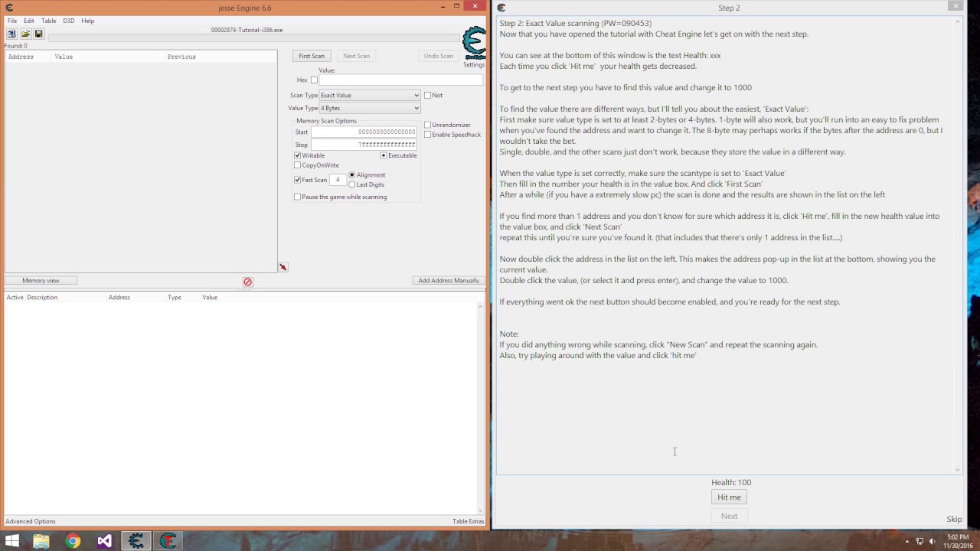This screenshot has height=551, width=980.
Task: Open the process list icon
Action: tap(11, 34)
